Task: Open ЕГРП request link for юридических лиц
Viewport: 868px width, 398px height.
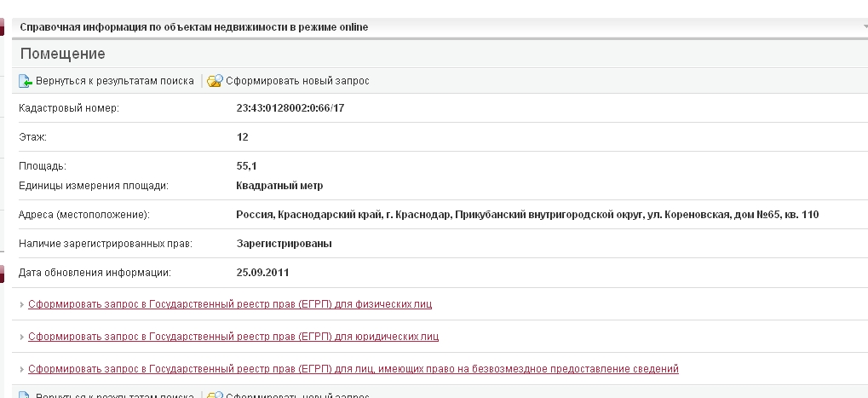Action: pos(233,337)
